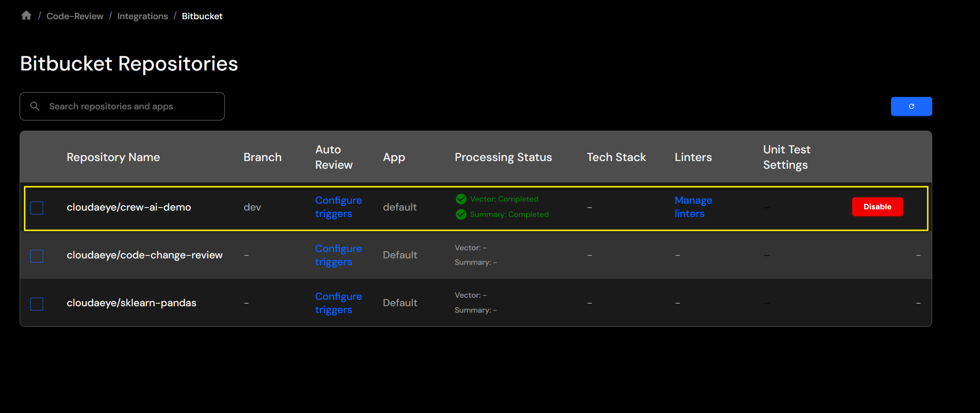Disable auto review for crew-ai-demo
The width and height of the screenshot is (980, 413).
[x=877, y=207]
